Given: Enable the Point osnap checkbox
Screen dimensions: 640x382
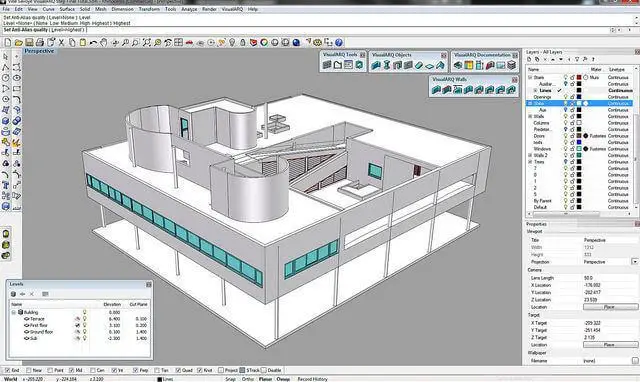Looking at the screenshot, I should pyautogui.click(x=50, y=370).
